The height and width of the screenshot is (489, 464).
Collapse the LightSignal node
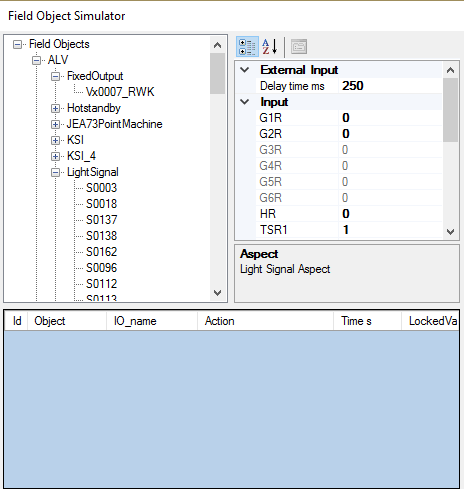pos(55,172)
